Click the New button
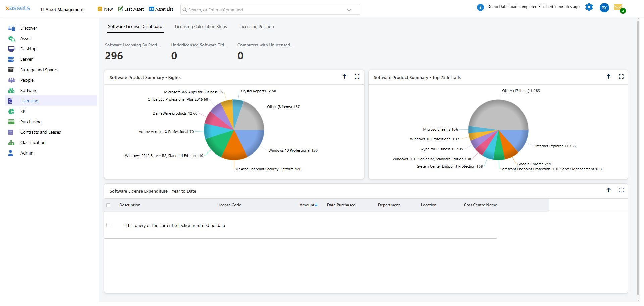 click(105, 9)
